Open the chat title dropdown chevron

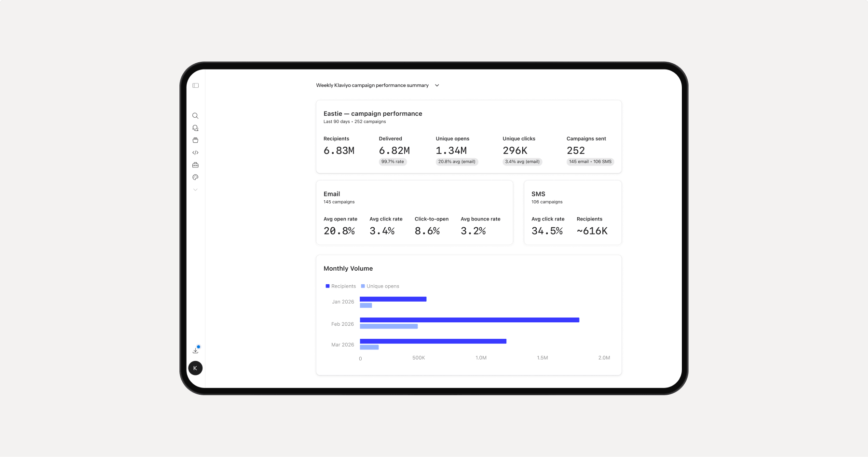(x=437, y=85)
